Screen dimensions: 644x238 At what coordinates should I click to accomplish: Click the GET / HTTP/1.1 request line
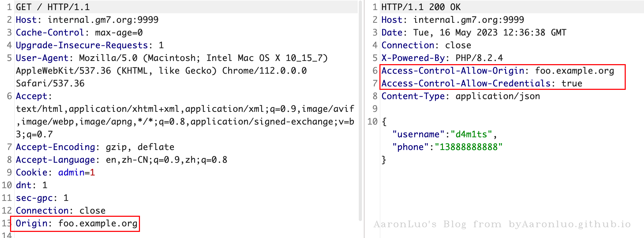[x=53, y=7]
